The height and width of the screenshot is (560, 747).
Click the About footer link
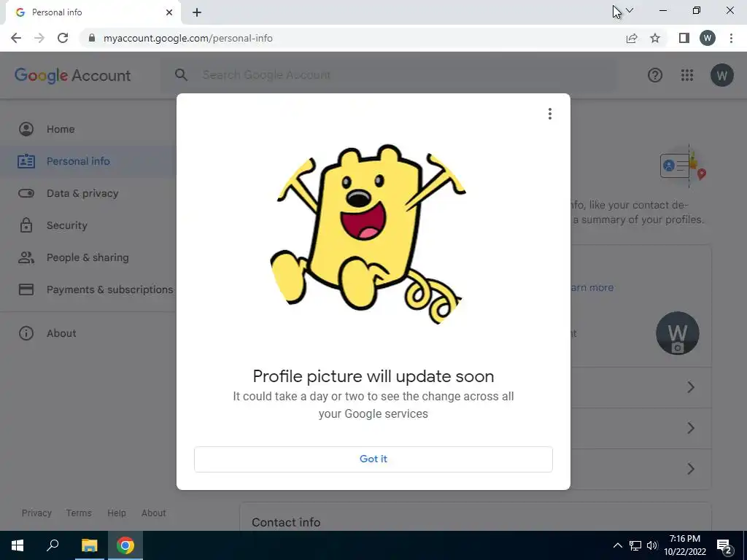tap(153, 513)
